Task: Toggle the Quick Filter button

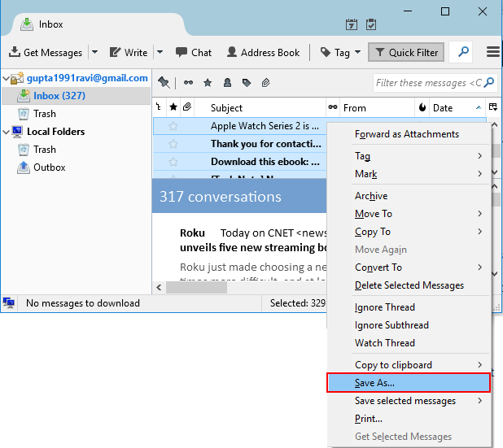Action: point(405,52)
